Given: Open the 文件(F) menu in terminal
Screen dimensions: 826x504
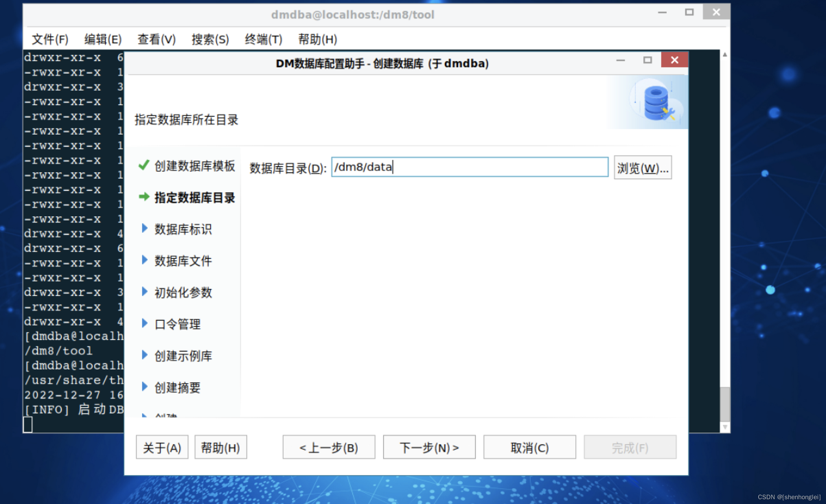Looking at the screenshot, I should [50, 39].
